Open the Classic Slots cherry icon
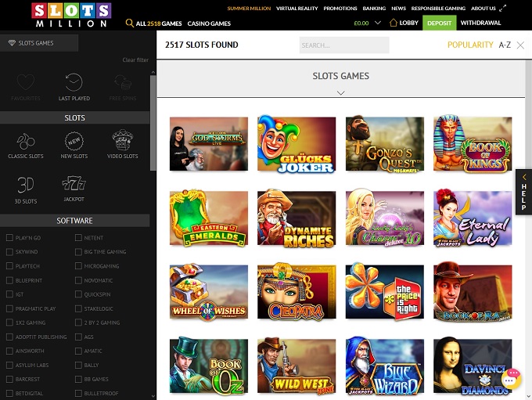 tap(26, 142)
